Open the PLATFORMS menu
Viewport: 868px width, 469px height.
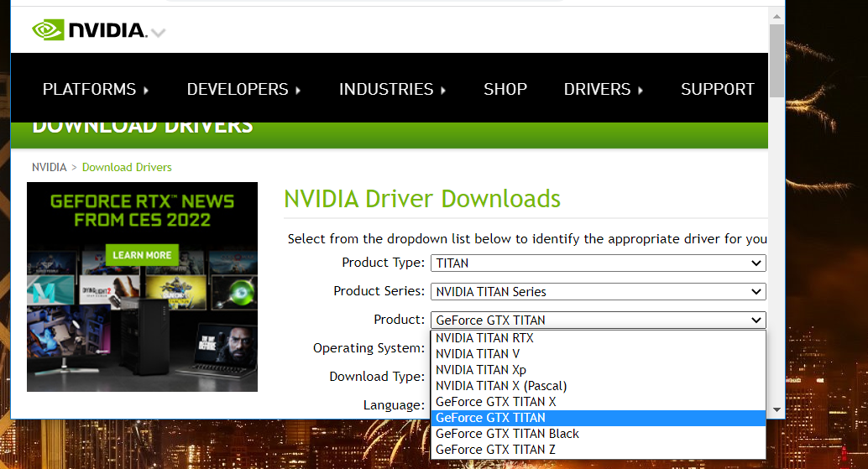tap(95, 89)
